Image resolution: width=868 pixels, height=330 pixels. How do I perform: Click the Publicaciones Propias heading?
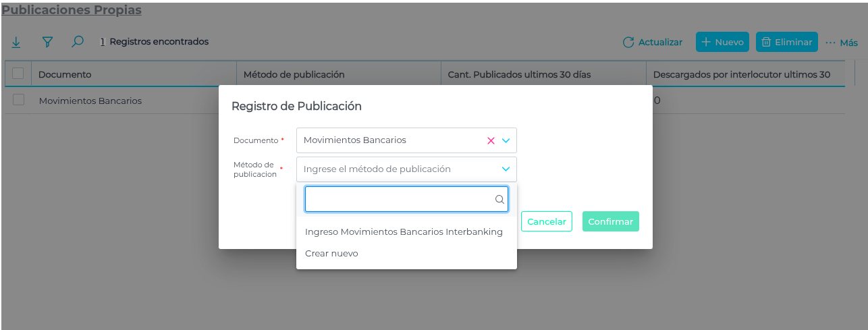coord(72,10)
